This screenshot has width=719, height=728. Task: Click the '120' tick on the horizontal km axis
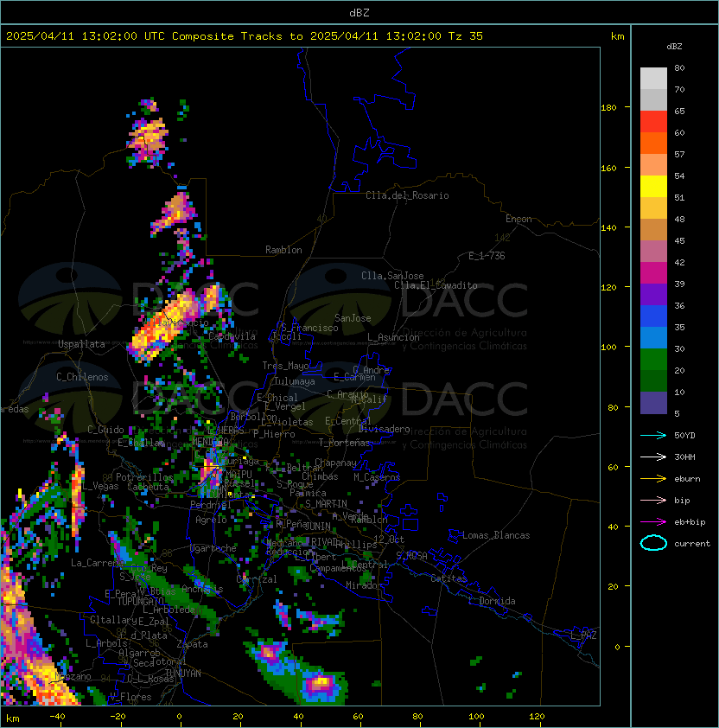coord(537,717)
